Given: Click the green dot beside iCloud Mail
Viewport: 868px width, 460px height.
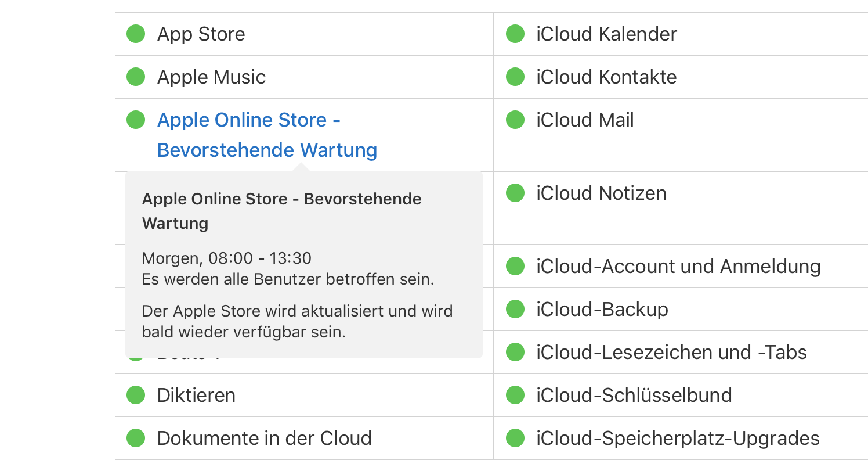Looking at the screenshot, I should click(515, 120).
